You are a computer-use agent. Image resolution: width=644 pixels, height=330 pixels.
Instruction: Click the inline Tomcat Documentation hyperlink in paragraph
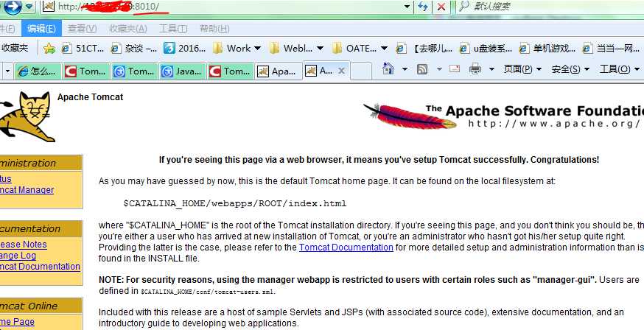(346, 248)
